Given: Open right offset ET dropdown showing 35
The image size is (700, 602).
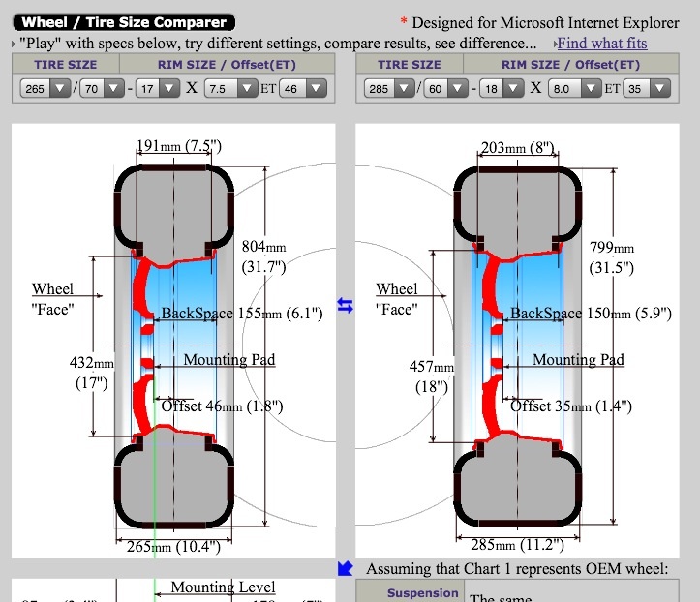Looking at the screenshot, I should coord(647,88).
